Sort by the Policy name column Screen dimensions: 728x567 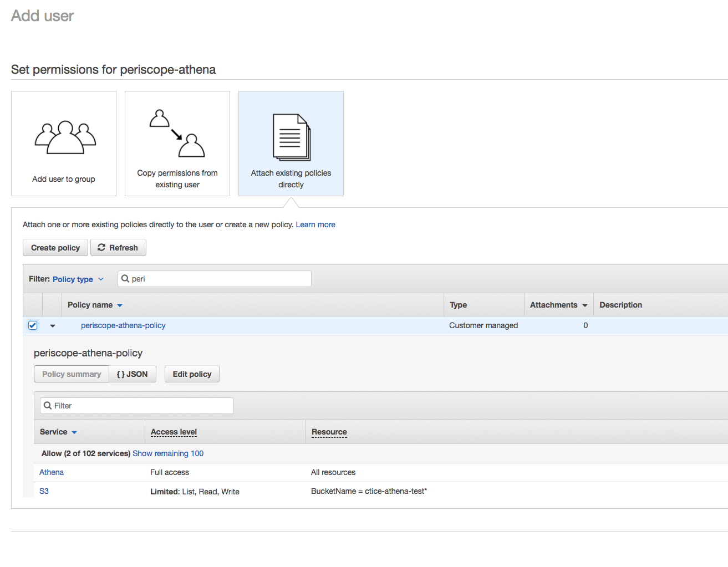click(95, 305)
